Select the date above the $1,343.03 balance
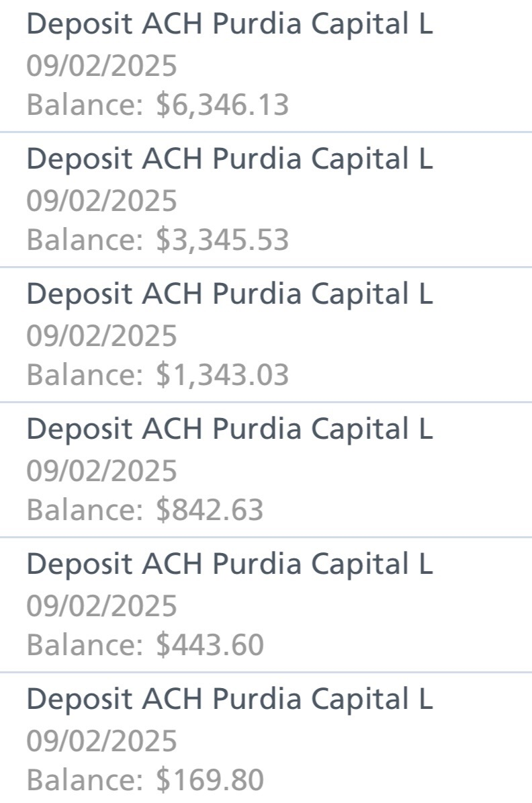This screenshot has width=532, height=803. [101, 335]
